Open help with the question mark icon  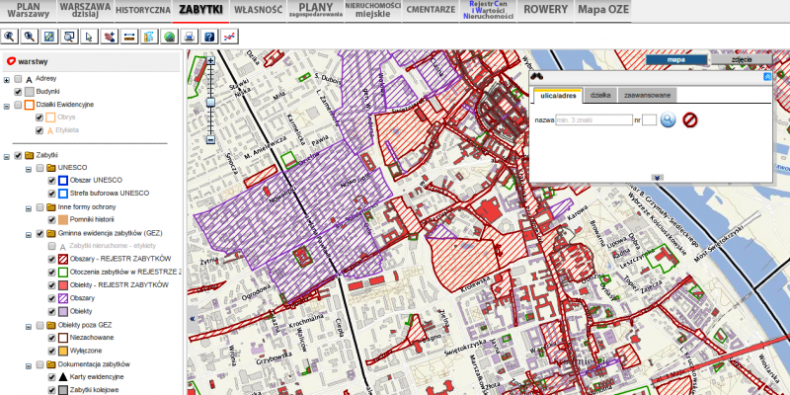[x=210, y=36]
